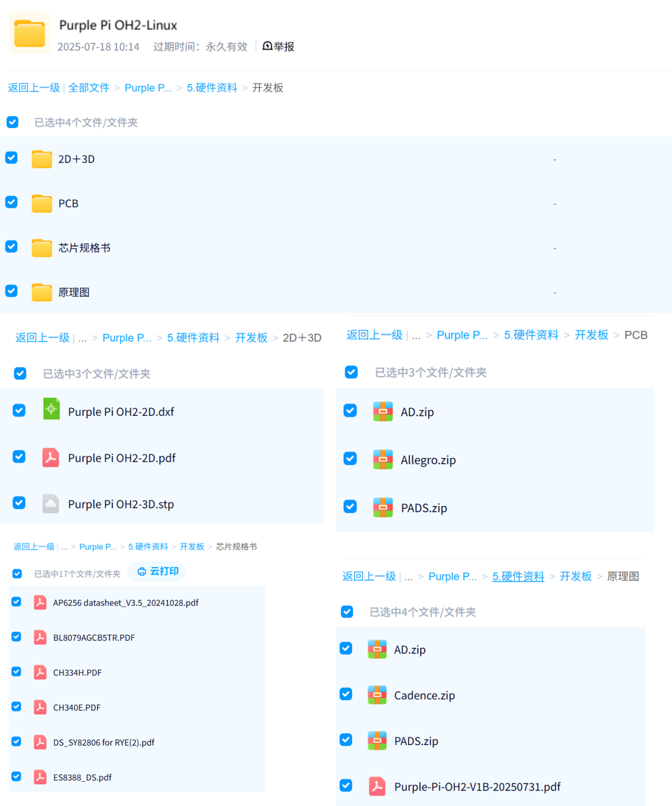672x806 pixels.
Task: Open the 2D+3D folder icon
Action: (42, 159)
